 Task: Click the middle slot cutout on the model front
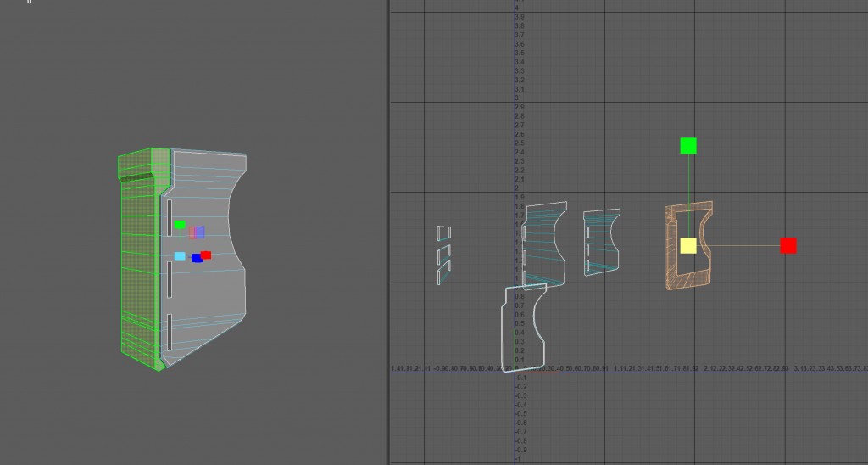coord(170,279)
